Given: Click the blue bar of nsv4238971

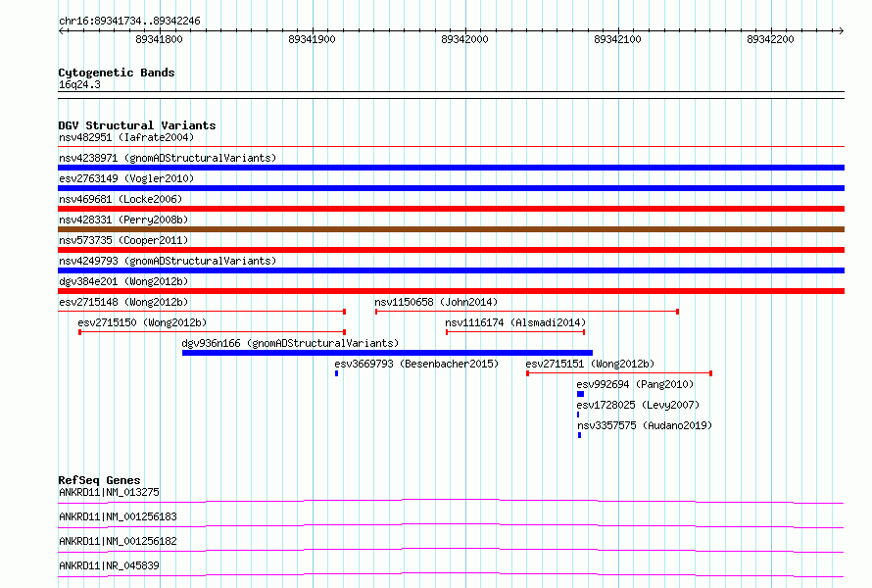Looking at the screenshot, I should [451, 168].
